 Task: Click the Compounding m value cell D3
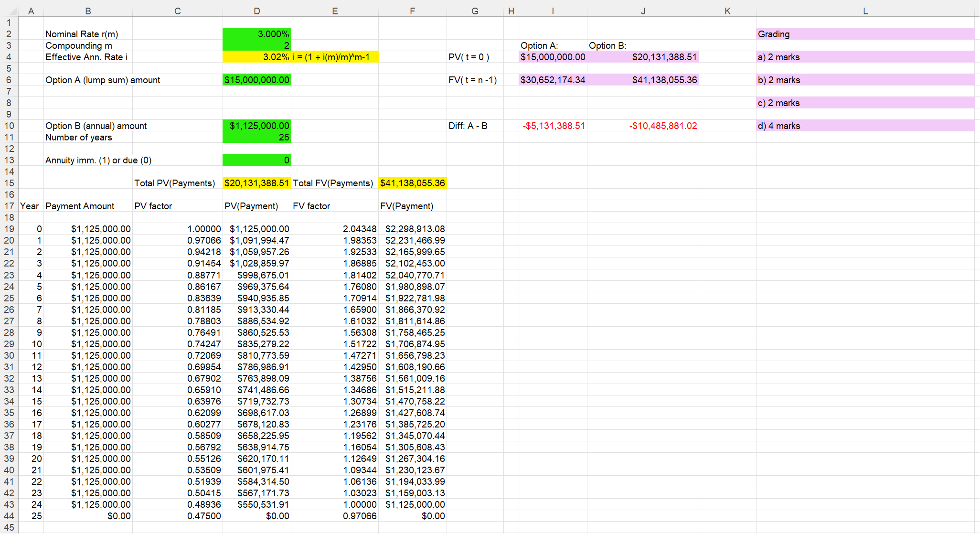point(257,45)
